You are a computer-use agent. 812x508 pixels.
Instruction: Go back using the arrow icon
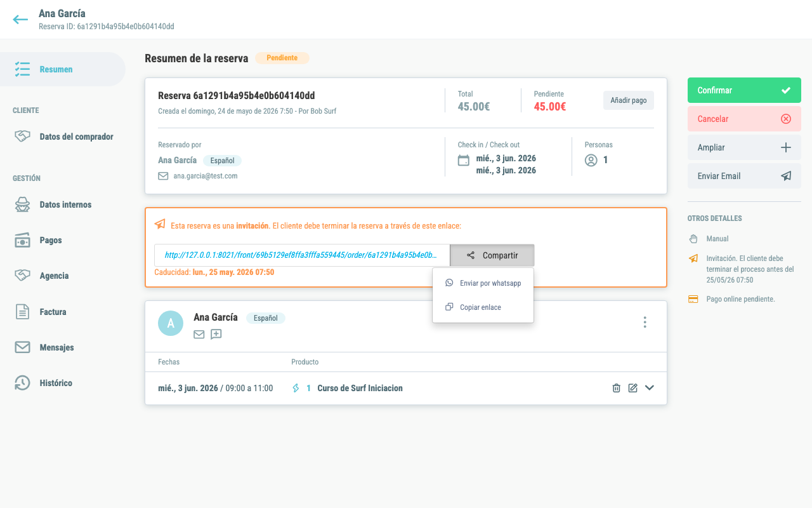click(20, 20)
